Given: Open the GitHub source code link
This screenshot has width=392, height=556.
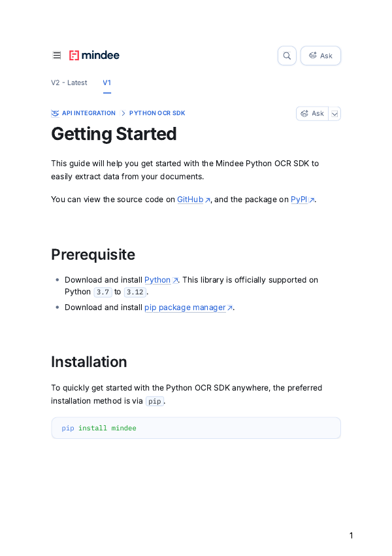Looking at the screenshot, I should (x=190, y=200).
